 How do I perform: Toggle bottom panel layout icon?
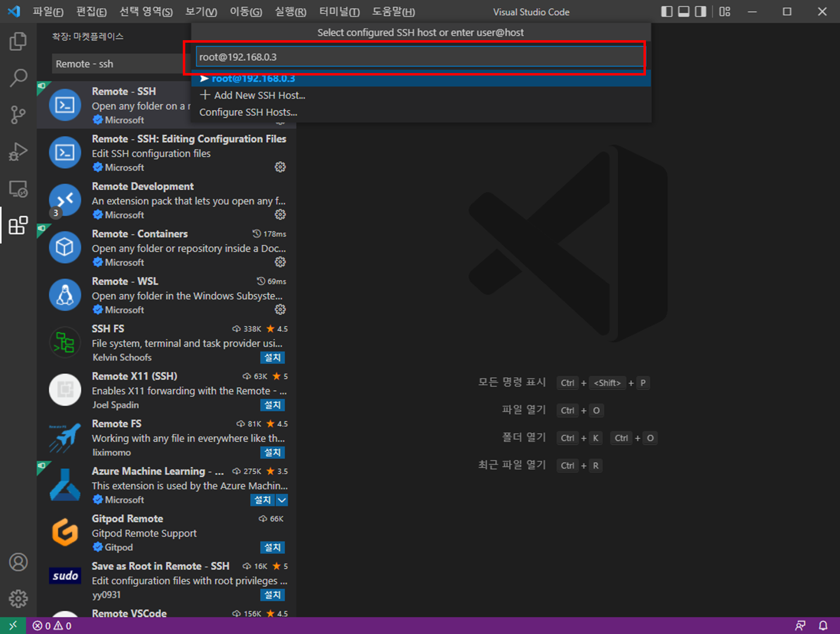click(684, 12)
